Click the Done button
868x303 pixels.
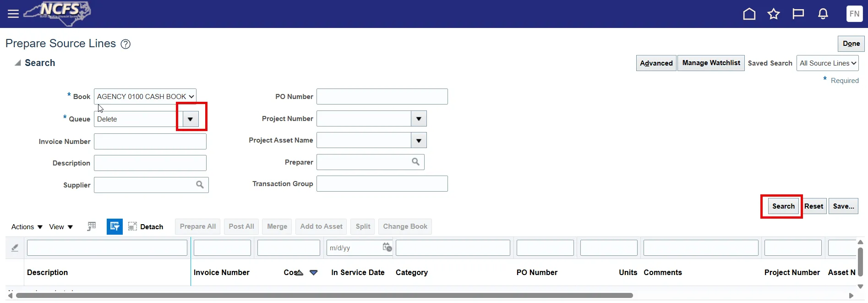coord(851,44)
